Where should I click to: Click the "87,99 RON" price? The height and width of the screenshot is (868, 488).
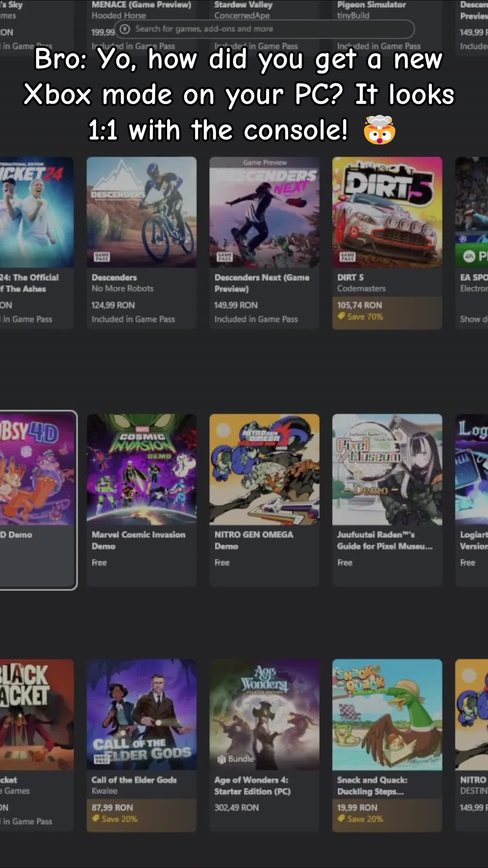(112, 808)
